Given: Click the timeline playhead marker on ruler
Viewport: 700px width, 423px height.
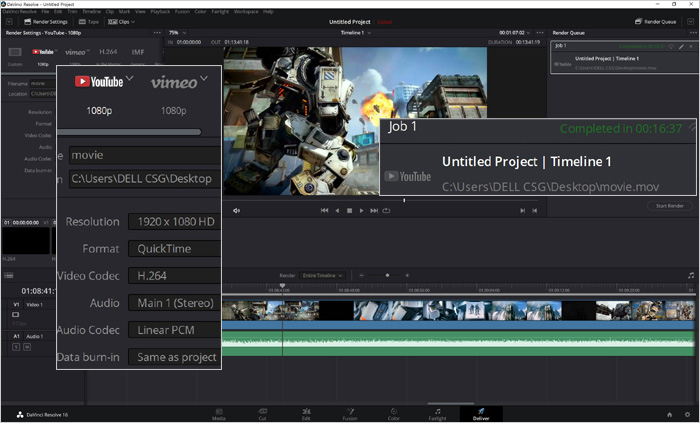Looking at the screenshot, I should click(282, 286).
